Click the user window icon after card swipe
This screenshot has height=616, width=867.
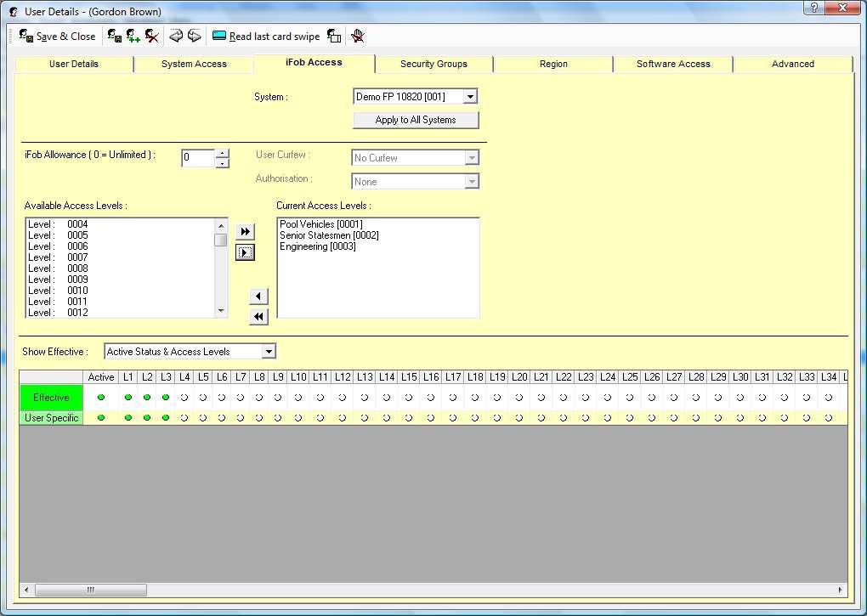coord(334,37)
